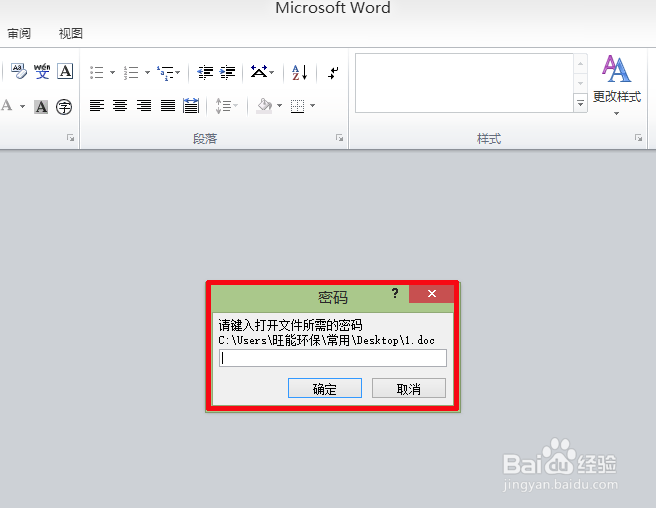Expand the Asian Layout dropdown arrow

(272, 72)
